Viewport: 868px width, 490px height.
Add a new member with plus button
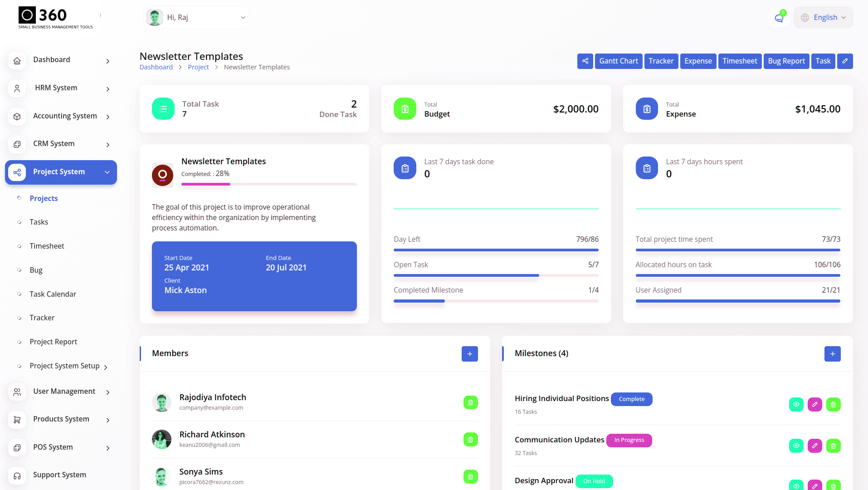[x=469, y=354]
